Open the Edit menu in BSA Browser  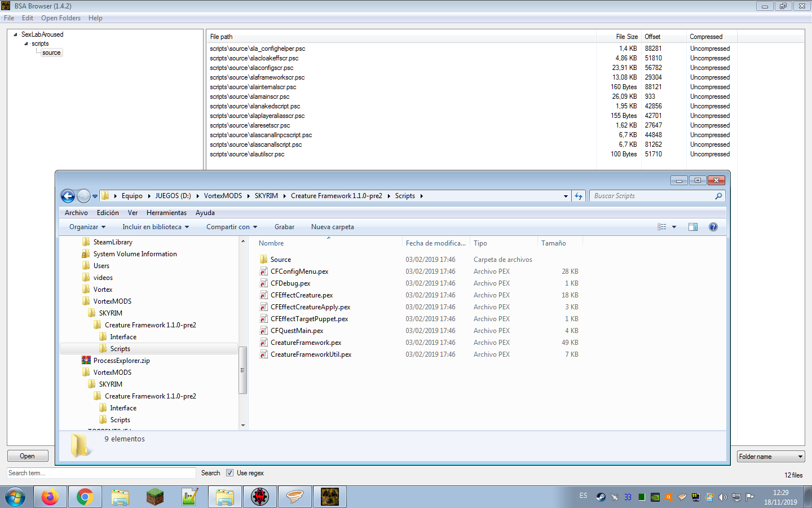pos(28,18)
